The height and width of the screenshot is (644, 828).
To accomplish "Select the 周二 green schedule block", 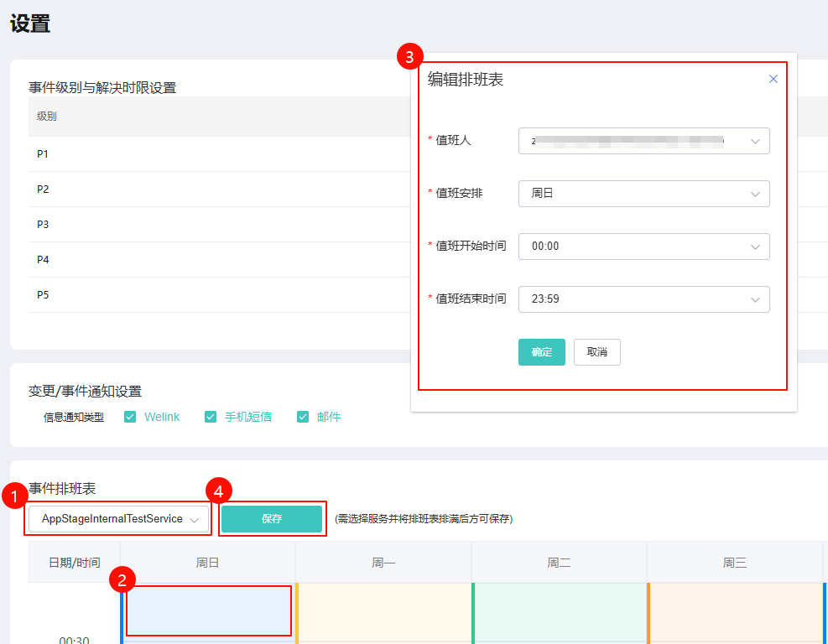I will [x=559, y=611].
